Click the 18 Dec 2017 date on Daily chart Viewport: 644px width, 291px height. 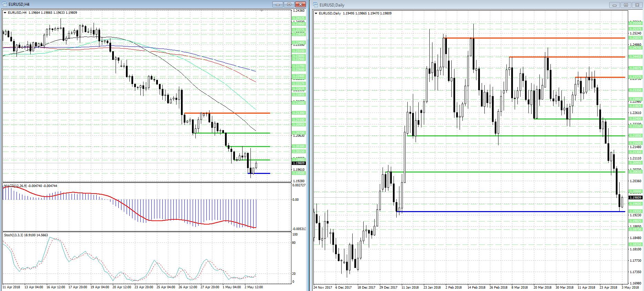[367, 288]
